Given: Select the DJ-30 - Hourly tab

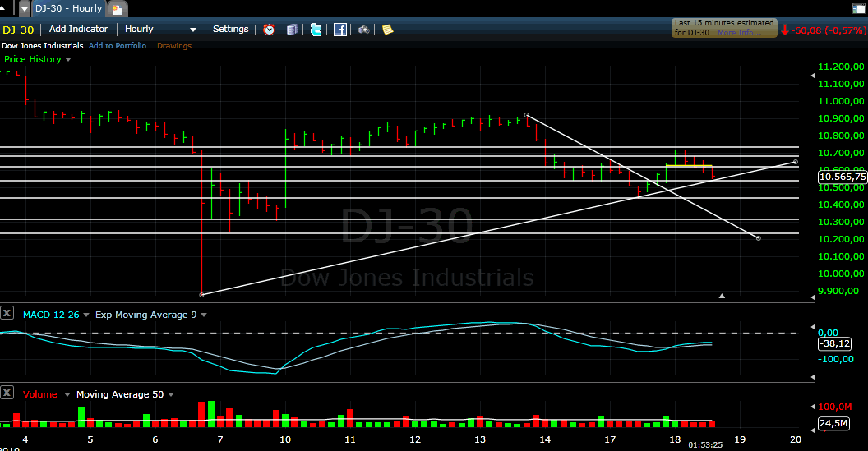Looking at the screenshot, I should coord(69,8).
